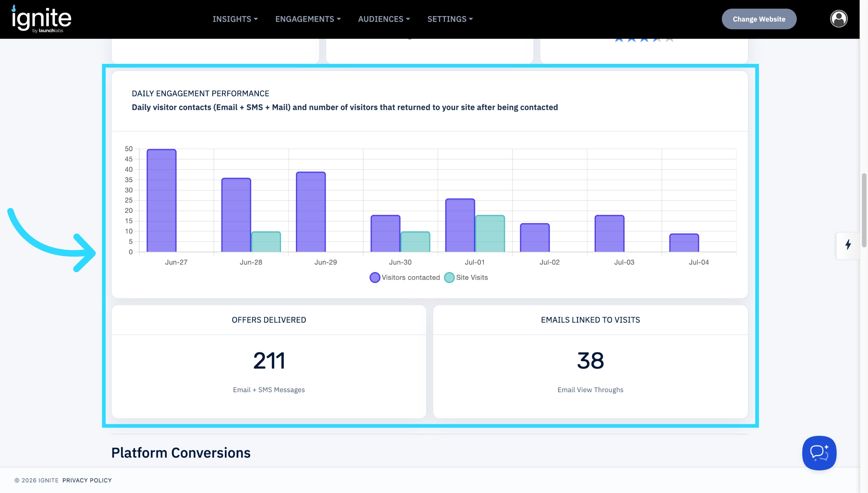Toggle the Visitors contacted legend item
Viewport: 868px width, 493px height.
coord(404,278)
